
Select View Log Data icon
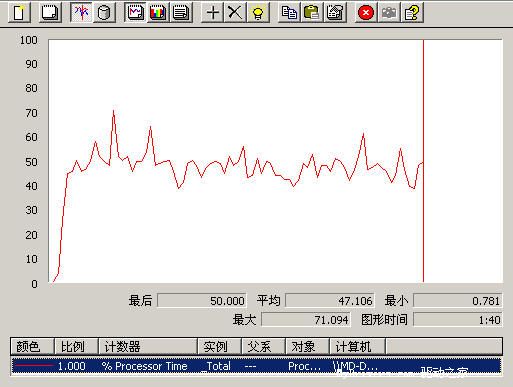click(104, 13)
